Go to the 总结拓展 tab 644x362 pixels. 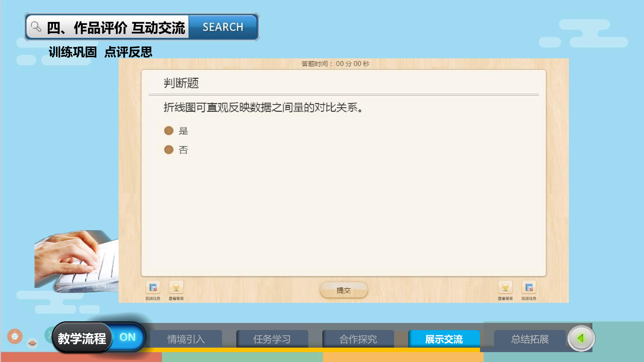click(530, 339)
